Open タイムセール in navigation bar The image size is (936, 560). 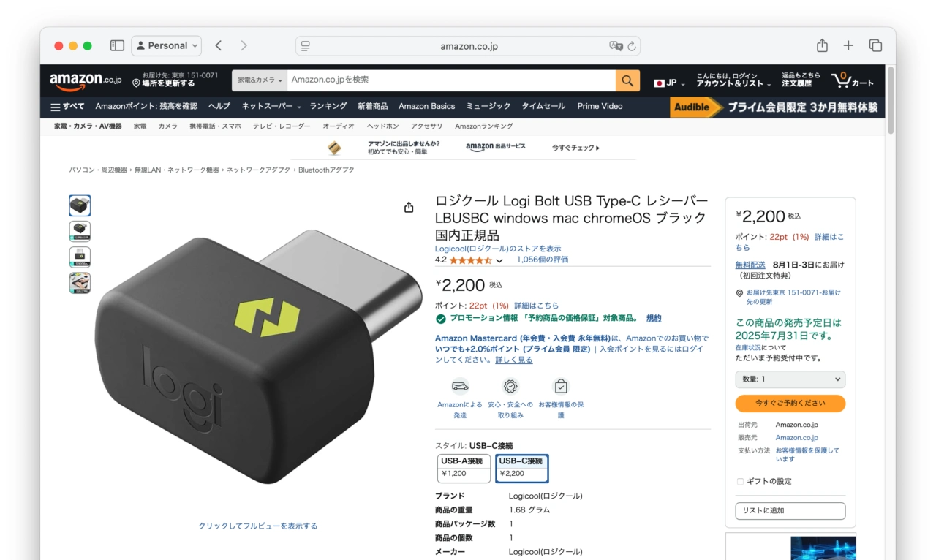click(543, 106)
